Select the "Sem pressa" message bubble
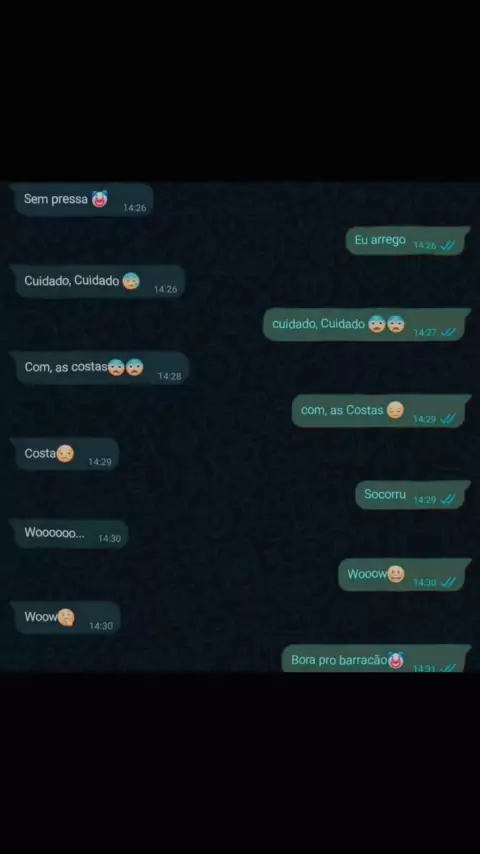This screenshot has height=854, width=480. pyautogui.click(x=82, y=200)
